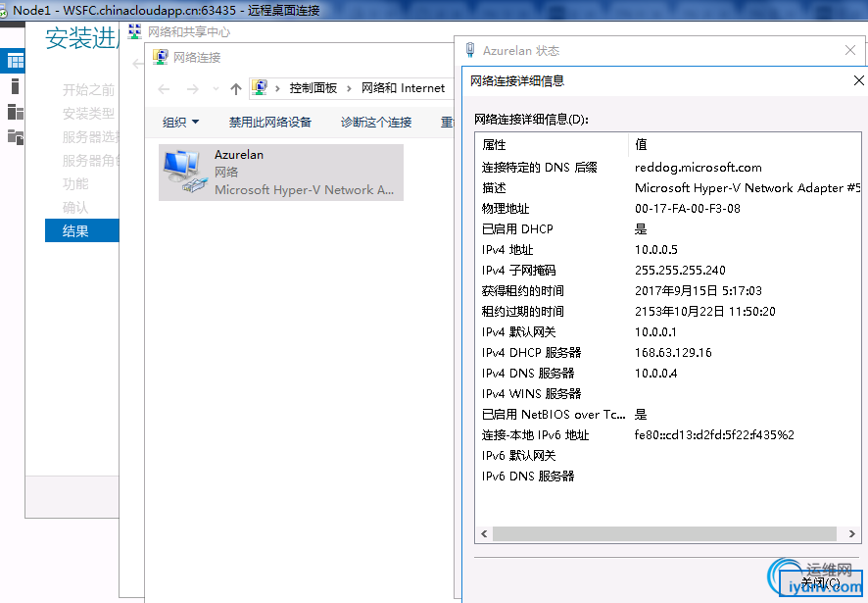Image resolution: width=868 pixels, height=603 pixels.
Task: Expand breadcrumb arrow before 控制面板
Action: point(277,88)
